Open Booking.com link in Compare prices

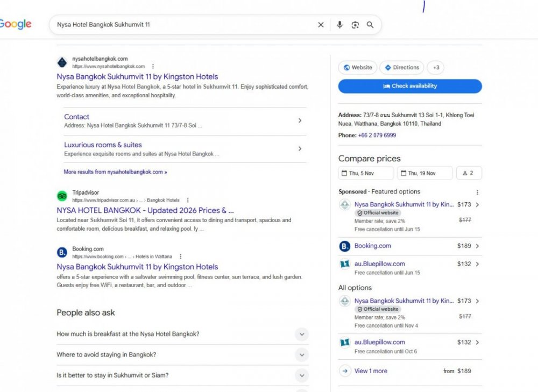coord(373,246)
